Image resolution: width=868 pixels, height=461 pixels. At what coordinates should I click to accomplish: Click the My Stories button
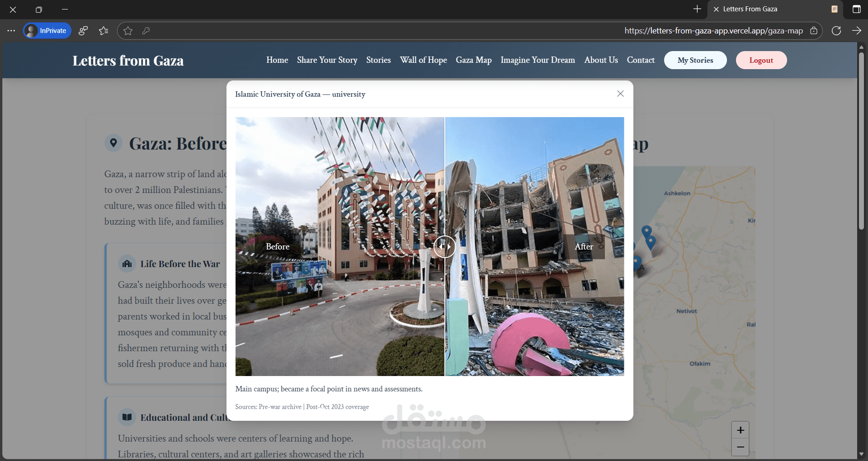[695, 60]
